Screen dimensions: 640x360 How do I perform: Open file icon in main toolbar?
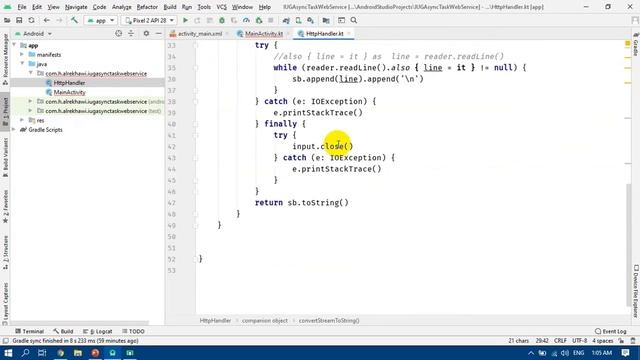(7, 20)
